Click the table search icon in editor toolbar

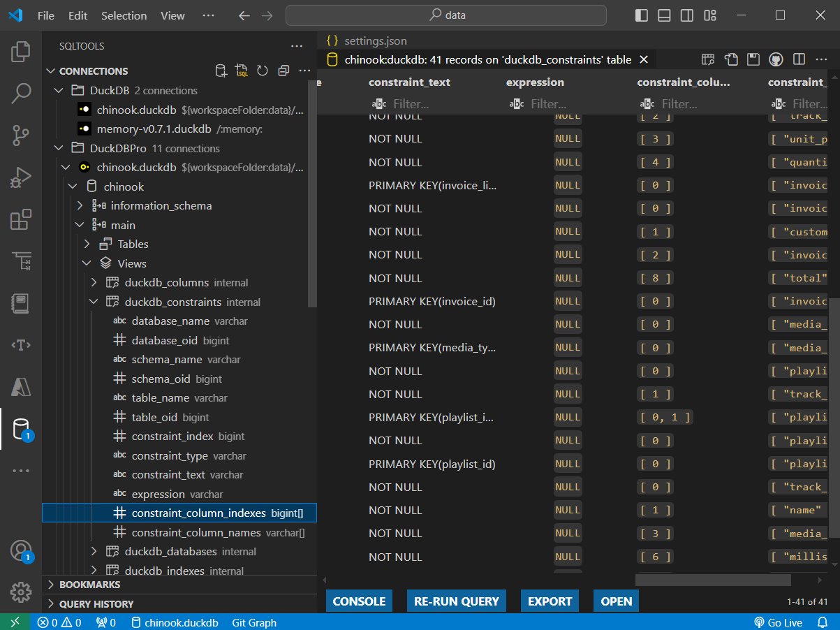click(x=708, y=59)
